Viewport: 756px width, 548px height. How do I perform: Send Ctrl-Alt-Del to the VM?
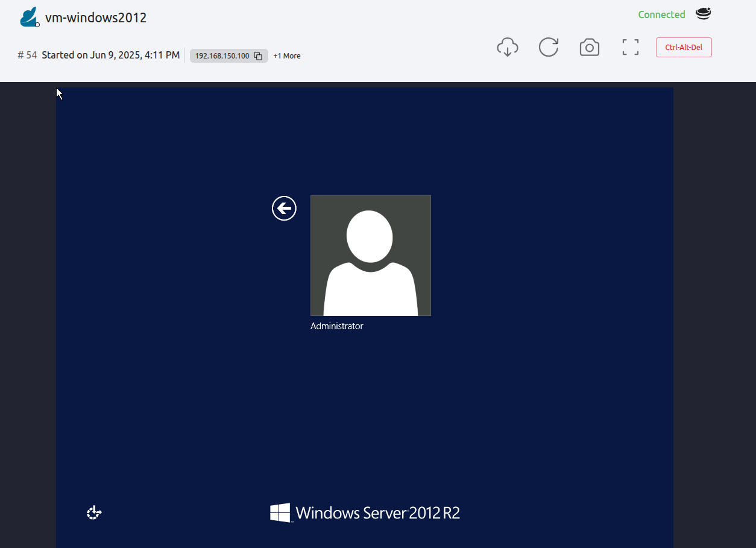coord(684,47)
